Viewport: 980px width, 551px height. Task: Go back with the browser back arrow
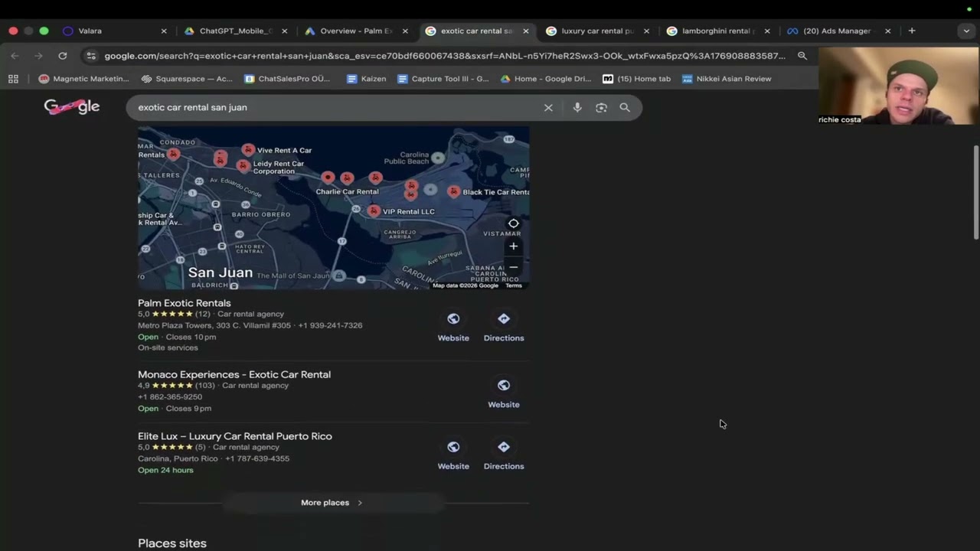coord(15,56)
